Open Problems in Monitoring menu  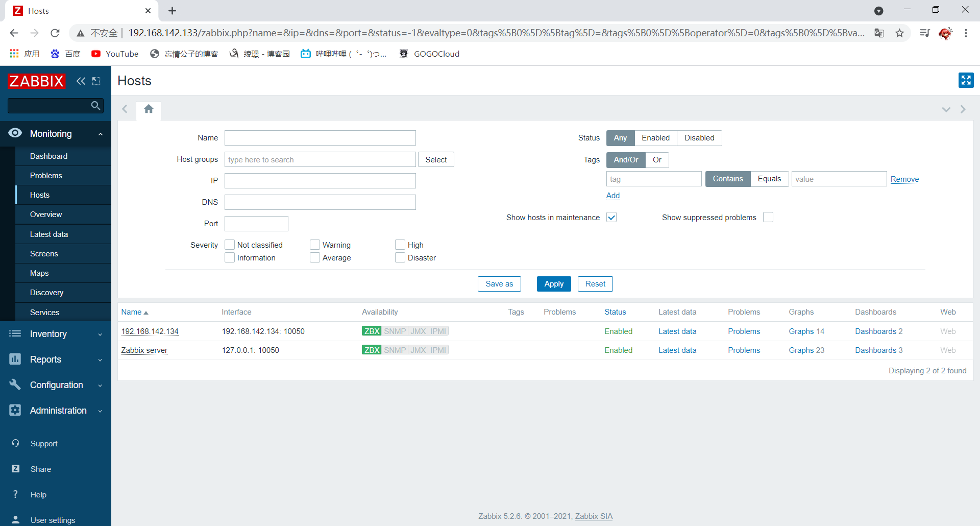click(x=63, y=176)
